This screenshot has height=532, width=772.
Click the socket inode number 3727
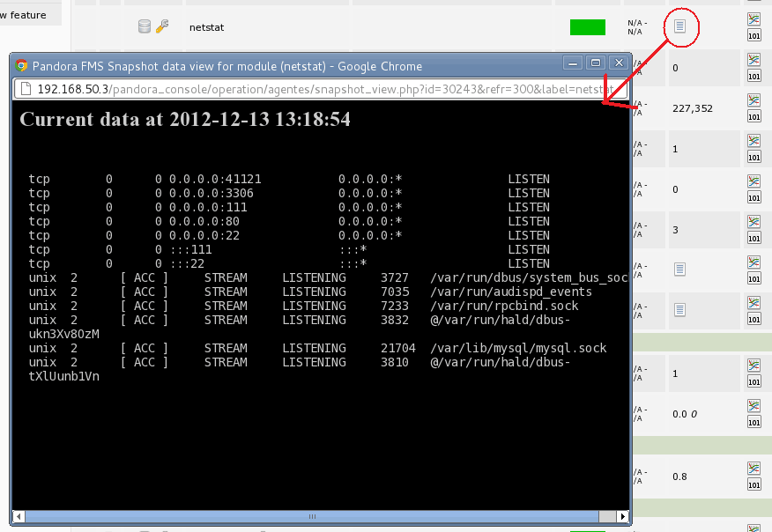pyautogui.click(x=394, y=278)
